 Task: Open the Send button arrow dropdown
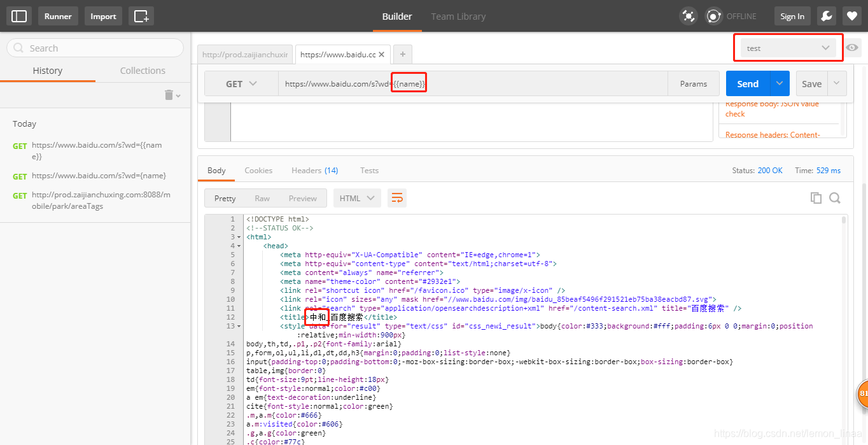pyautogui.click(x=780, y=83)
